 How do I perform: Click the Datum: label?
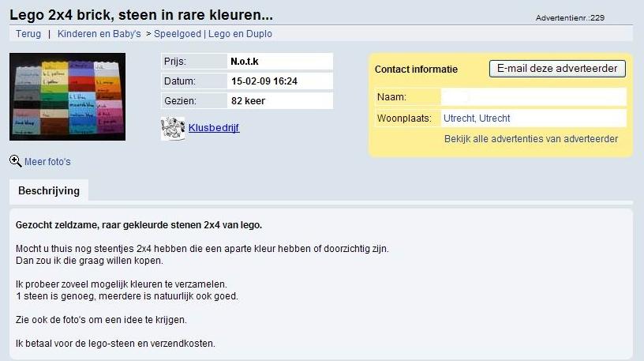coord(180,81)
